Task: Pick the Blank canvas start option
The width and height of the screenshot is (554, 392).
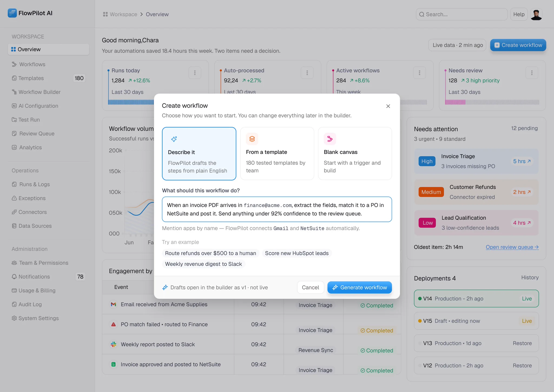Action: [355, 153]
